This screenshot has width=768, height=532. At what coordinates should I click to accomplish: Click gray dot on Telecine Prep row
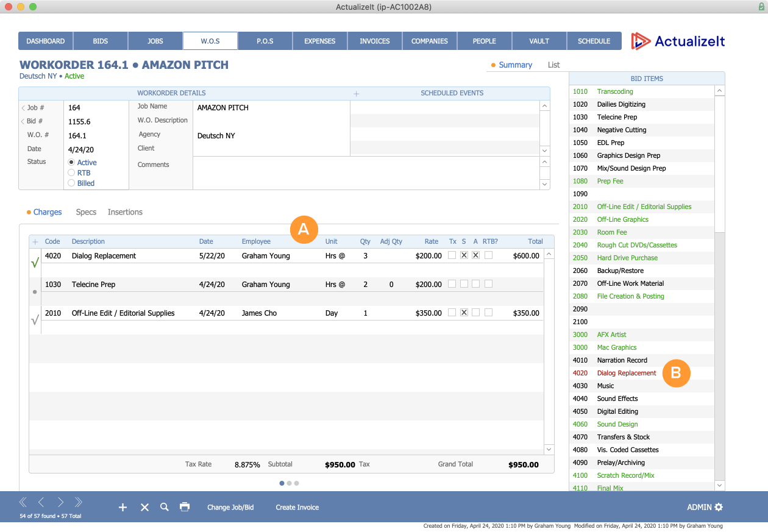pos(35,292)
